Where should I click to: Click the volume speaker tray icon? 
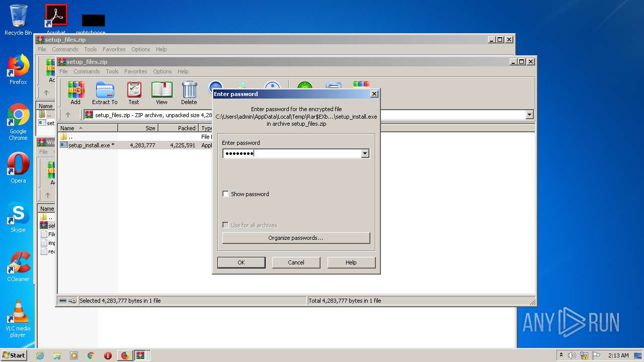[x=572, y=355]
